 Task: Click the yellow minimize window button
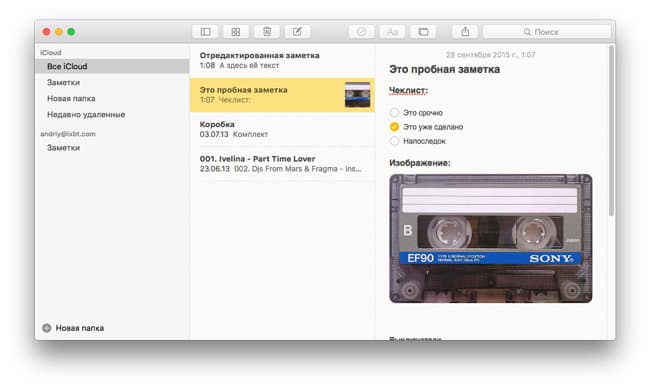point(59,32)
